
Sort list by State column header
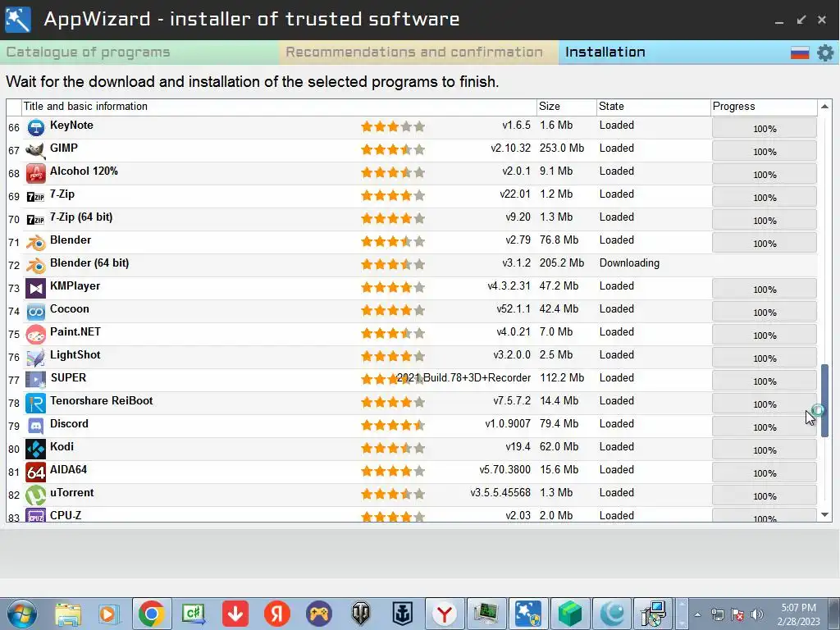(x=653, y=106)
